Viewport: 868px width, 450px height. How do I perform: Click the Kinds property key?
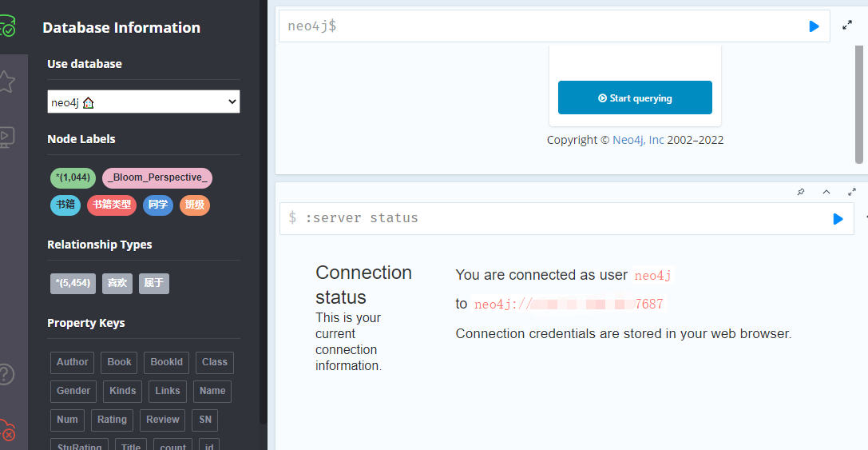tap(122, 392)
